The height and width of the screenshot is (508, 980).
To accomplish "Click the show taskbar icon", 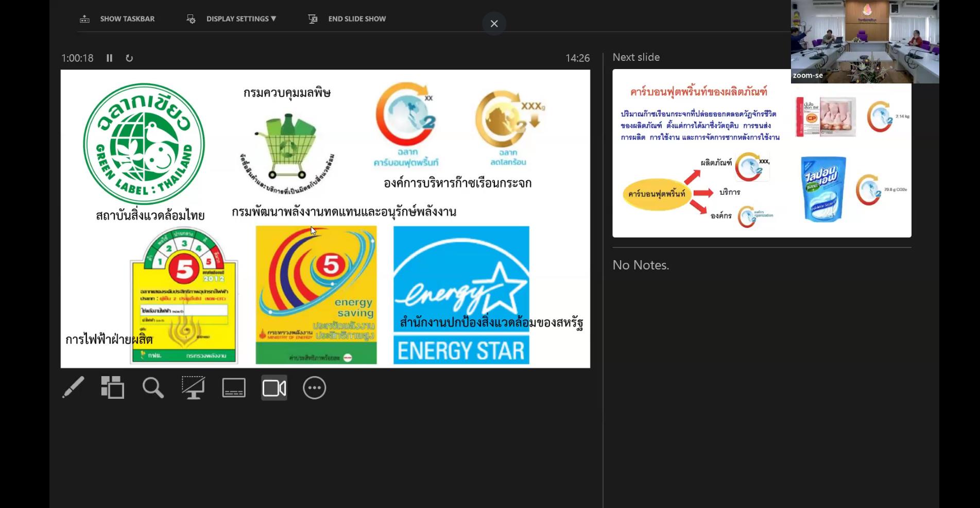I will tap(85, 19).
